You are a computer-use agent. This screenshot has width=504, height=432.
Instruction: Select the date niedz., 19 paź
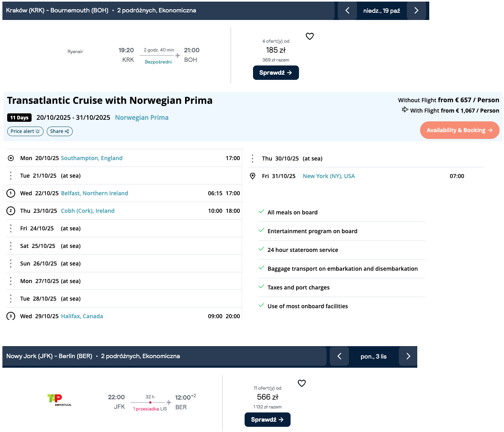[382, 11]
